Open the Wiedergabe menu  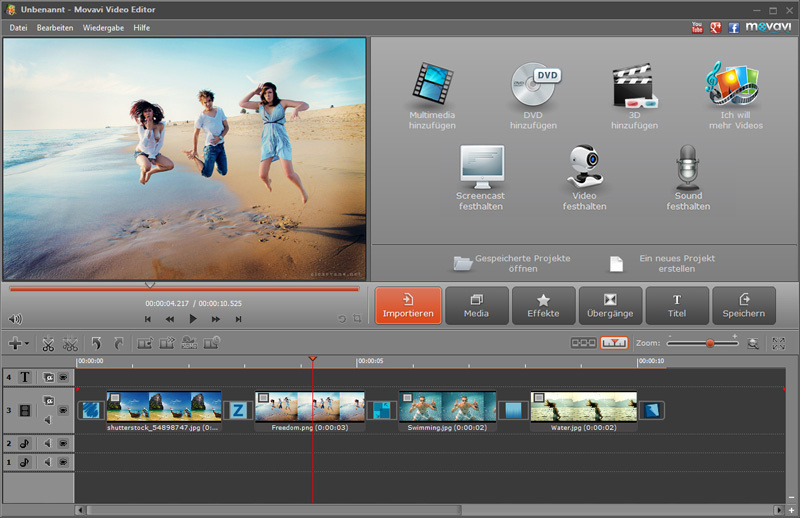(x=103, y=27)
